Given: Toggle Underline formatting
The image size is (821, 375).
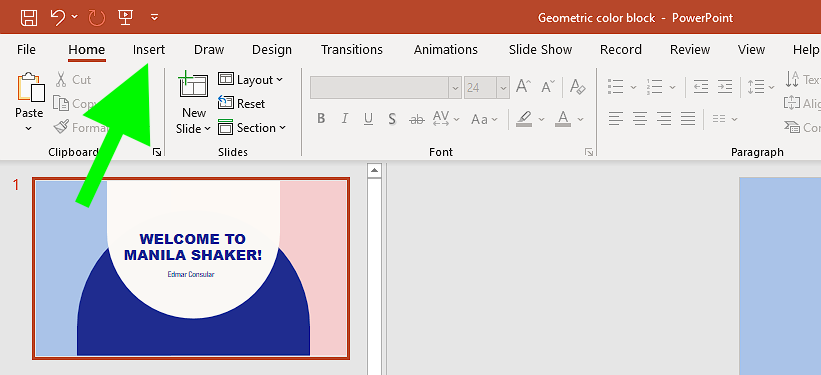Looking at the screenshot, I should (368, 119).
